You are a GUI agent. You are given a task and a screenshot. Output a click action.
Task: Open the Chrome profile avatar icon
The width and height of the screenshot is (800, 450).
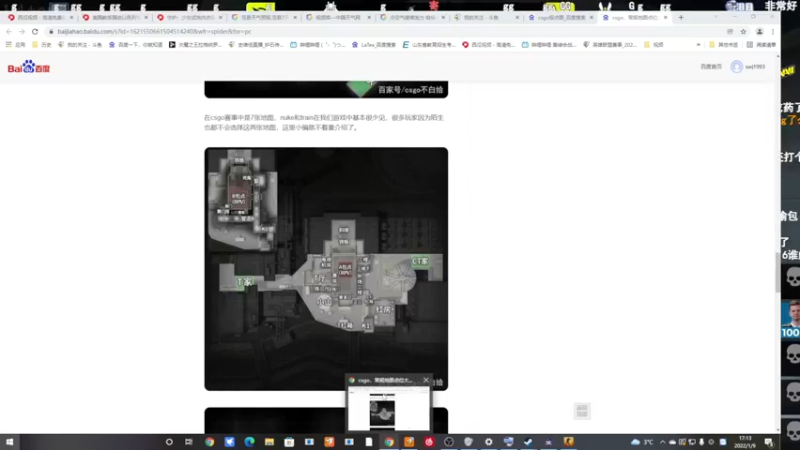pos(759,32)
